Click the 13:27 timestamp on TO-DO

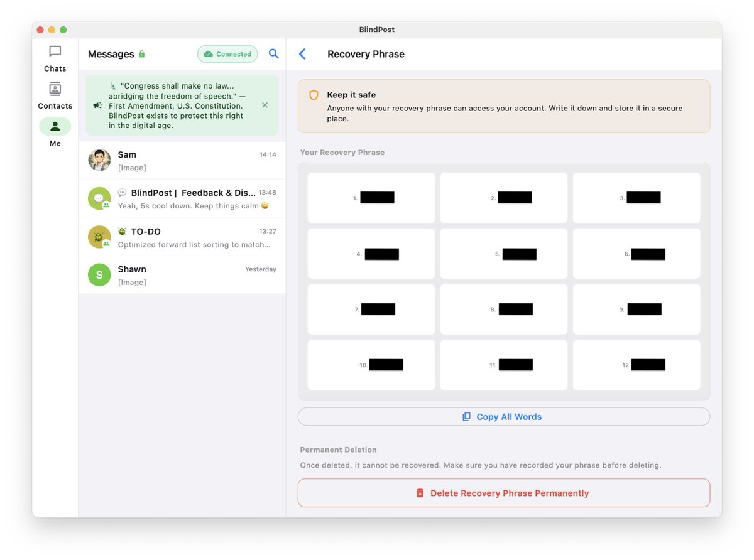[268, 231]
